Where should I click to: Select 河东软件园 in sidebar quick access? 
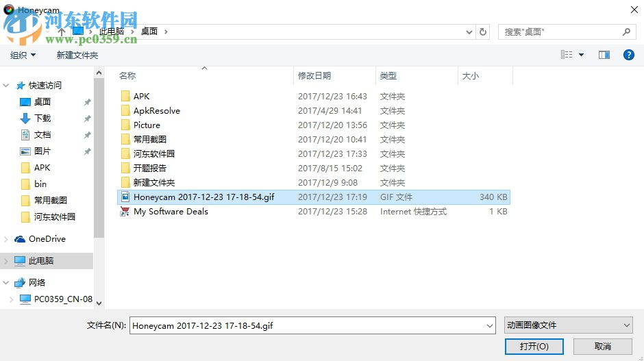tap(54, 217)
